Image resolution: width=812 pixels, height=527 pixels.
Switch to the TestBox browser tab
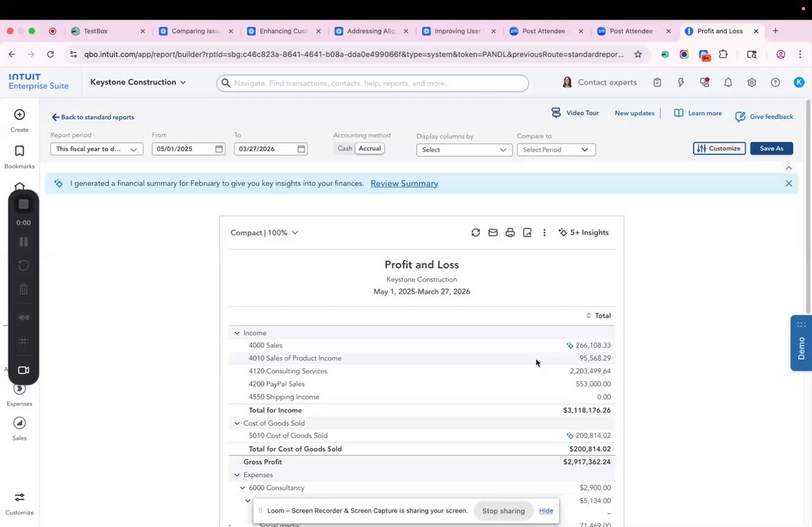point(108,31)
